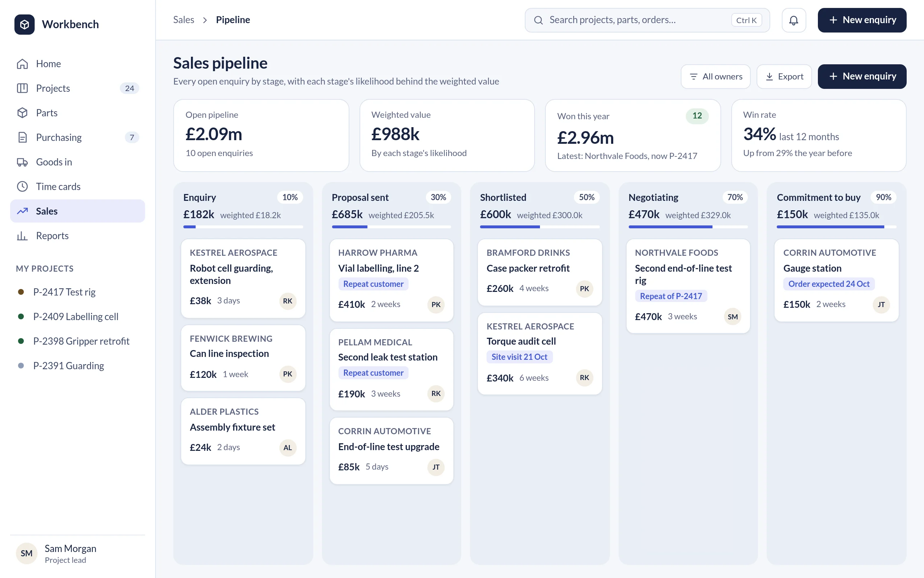The image size is (924, 578).
Task: Click the Site visit 21 Oct tag
Action: pyautogui.click(x=519, y=357)
